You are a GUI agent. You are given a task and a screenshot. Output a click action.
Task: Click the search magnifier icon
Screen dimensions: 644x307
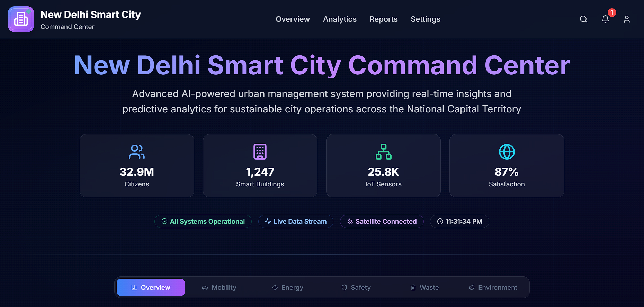point(583,19)
